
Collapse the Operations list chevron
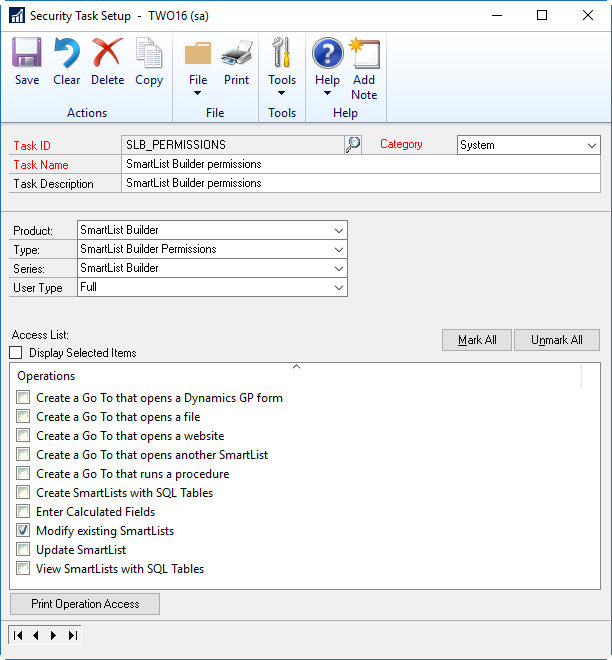point(296,367)
